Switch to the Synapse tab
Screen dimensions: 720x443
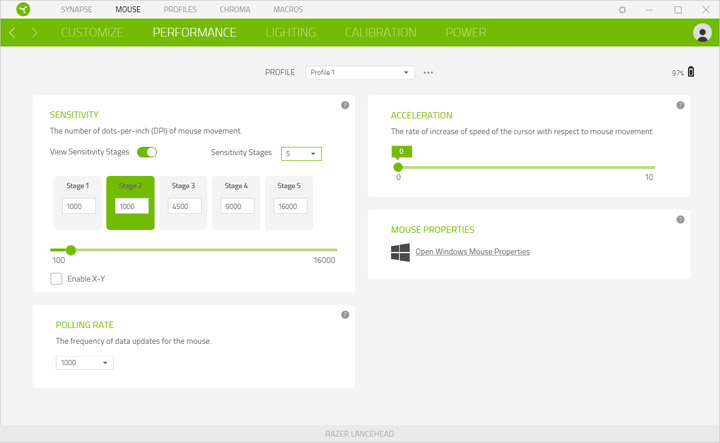[x=76, y=9]
